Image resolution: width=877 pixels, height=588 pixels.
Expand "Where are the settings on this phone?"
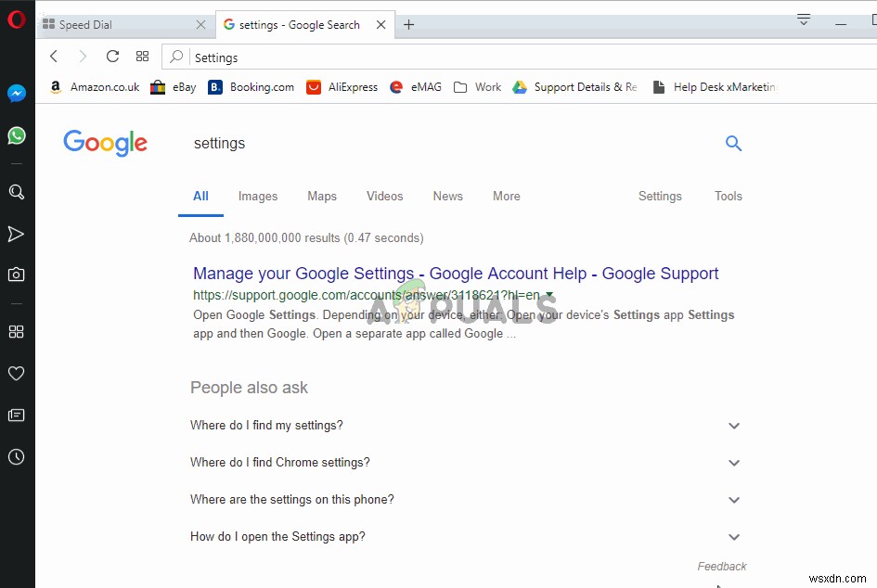coord(734,500)
